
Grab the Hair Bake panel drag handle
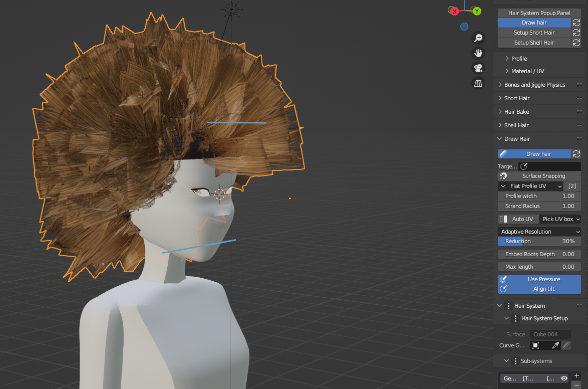click(579, 111)
